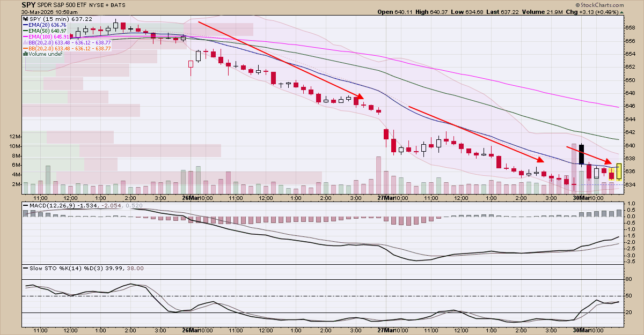
Task: Click the -3.5 MACD scale label
Action: coord(630,262)
